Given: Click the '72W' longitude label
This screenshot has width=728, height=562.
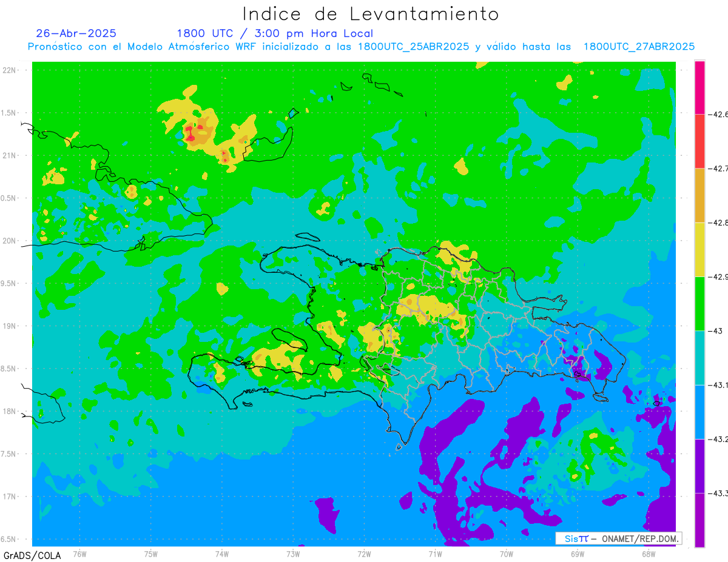Looking at the screenshot, I should pos(364,554).
